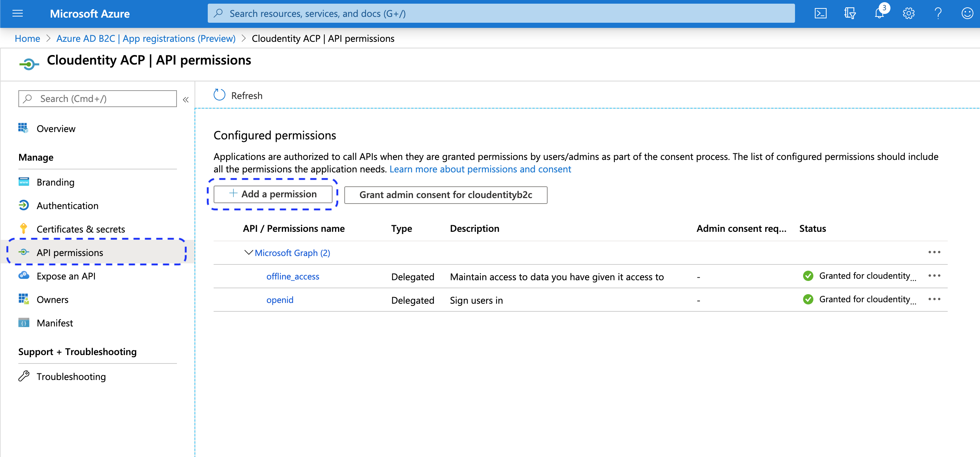Image resolution: width=980 pixels, height=457 pixels.
Task: Open the help question mark icon
Action: click(938, 14)
